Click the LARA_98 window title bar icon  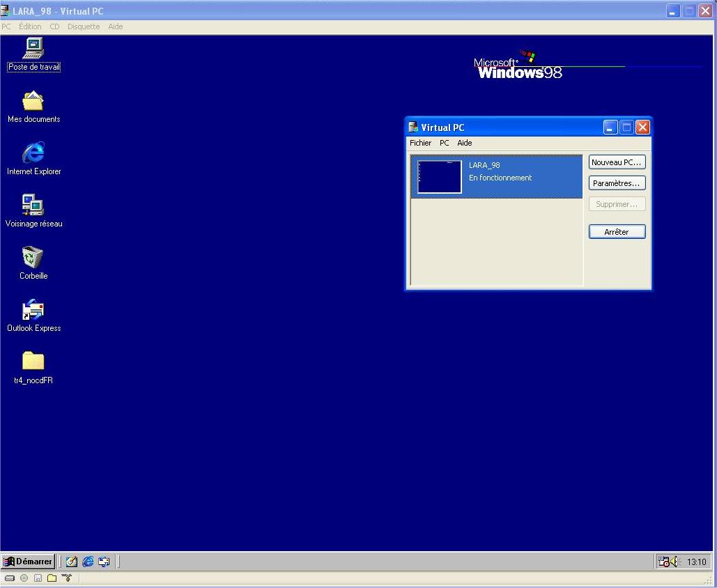5,10
